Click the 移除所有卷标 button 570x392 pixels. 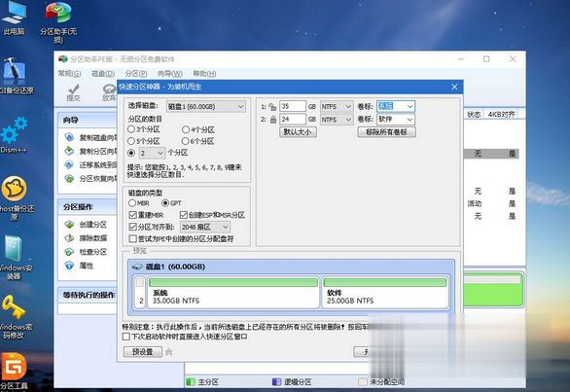(386, 132)
